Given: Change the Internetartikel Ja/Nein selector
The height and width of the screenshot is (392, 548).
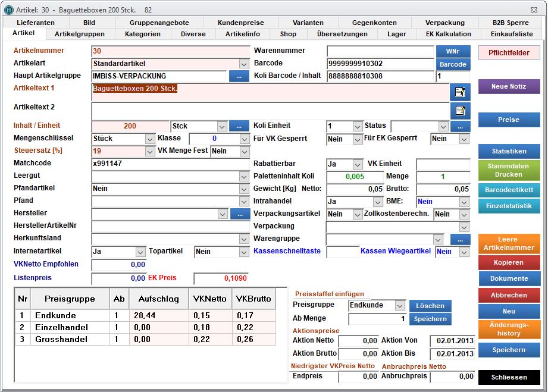Looking at the screenshot, I should tap(140, 252).
